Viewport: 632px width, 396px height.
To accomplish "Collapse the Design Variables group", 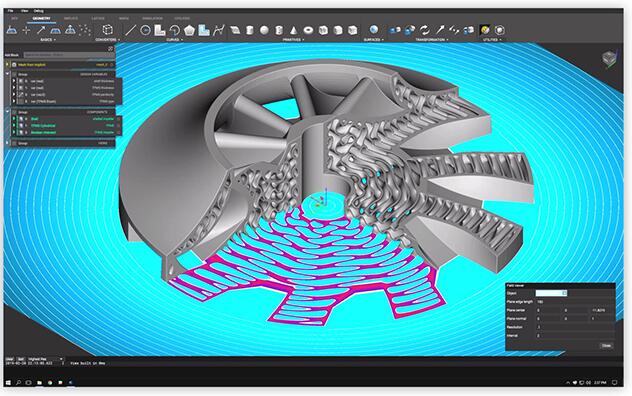I will click(x=7, y=74).
